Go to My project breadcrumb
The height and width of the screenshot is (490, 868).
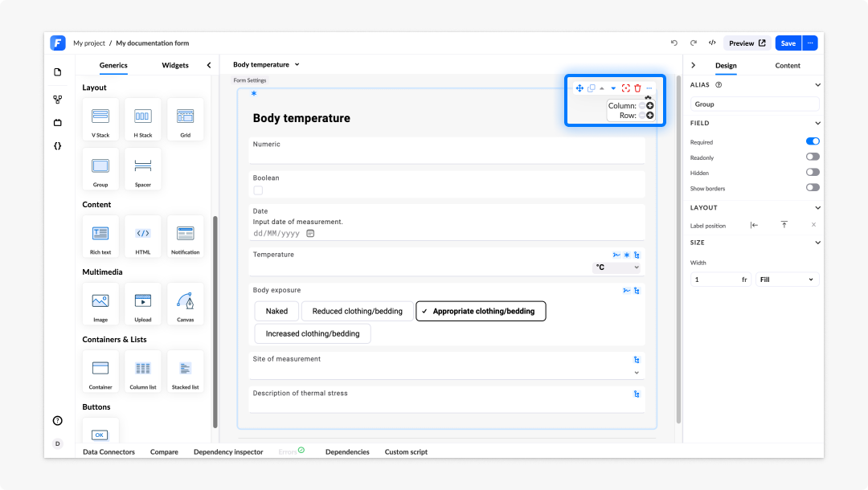tap(89, 43)
